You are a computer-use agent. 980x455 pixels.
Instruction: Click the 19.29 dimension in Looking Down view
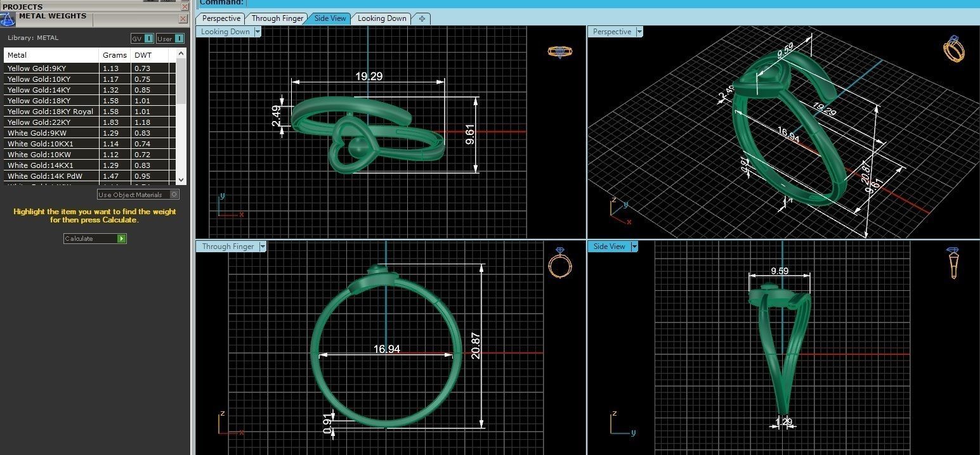click(369, 76)
